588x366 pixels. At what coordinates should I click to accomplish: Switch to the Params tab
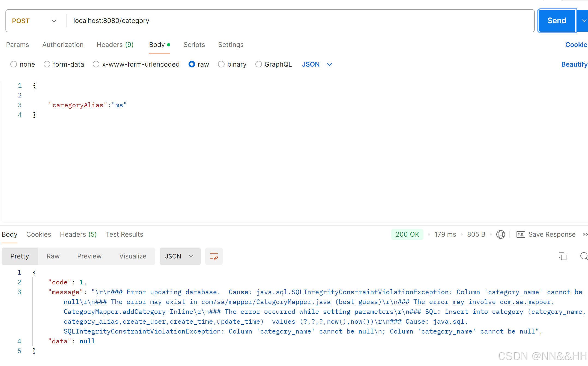coord(17,44)
